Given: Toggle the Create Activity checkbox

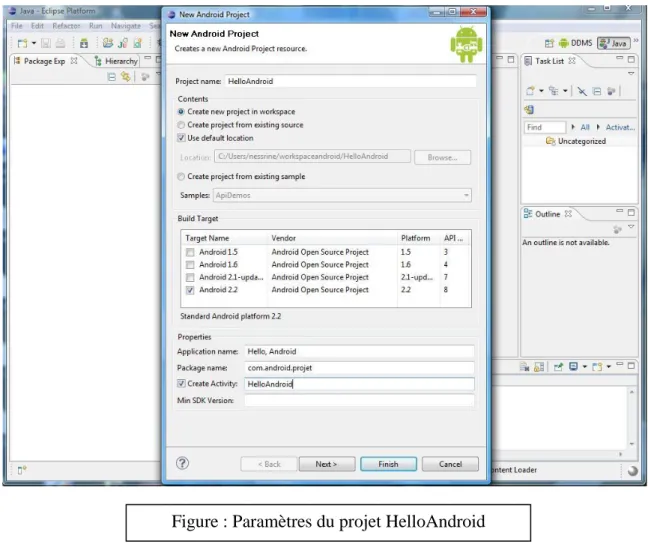Looking at the screenshot, I should (x=181, y=384).
